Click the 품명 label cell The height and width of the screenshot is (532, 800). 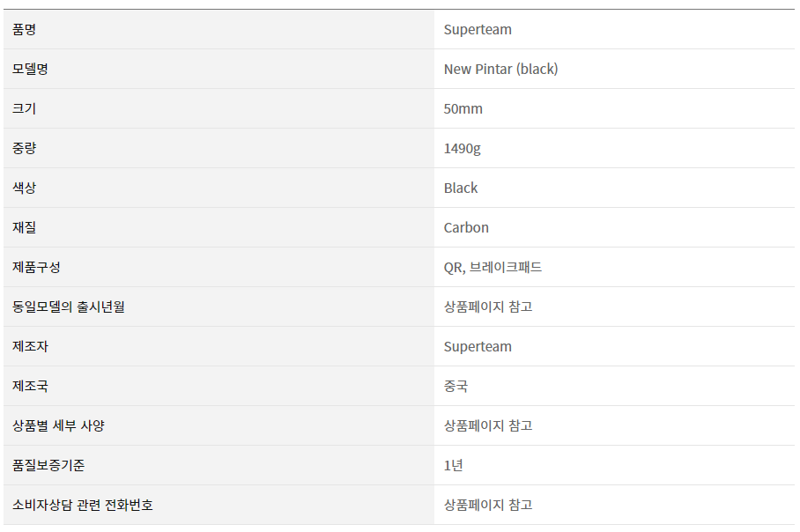coord(219,30)
